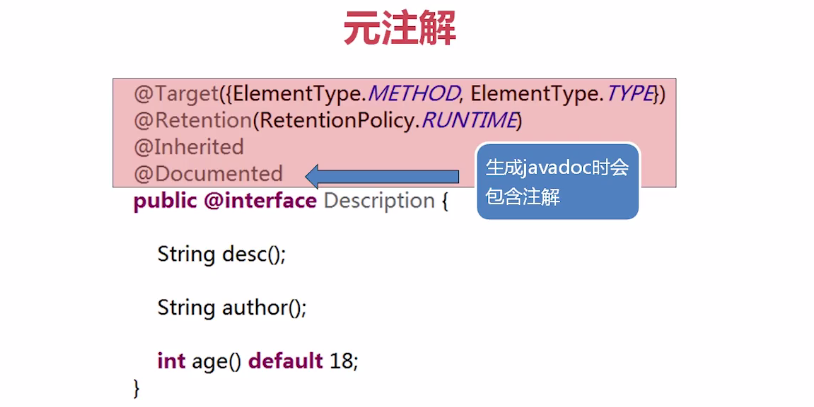Click the Description interface name
This screenshot has height=407, width=814.
(x=379, y=201)
